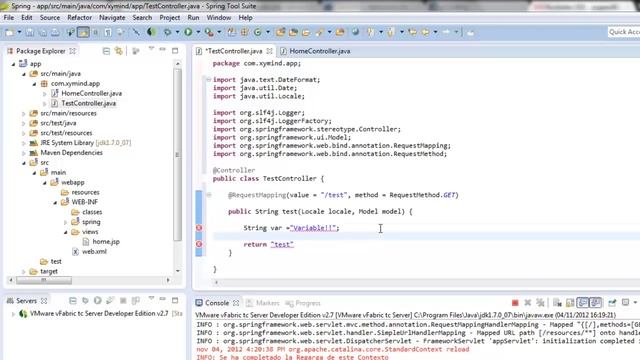Screen dimensions: 640x360
Task: Close the TestController.java editor tab
Action: click(269, 51)
